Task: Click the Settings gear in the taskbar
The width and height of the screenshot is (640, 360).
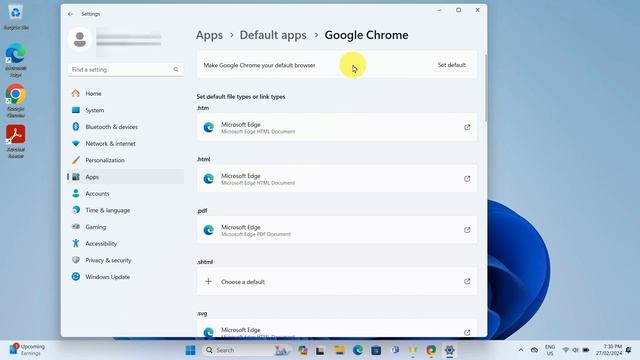Action: tap(449, 350)
